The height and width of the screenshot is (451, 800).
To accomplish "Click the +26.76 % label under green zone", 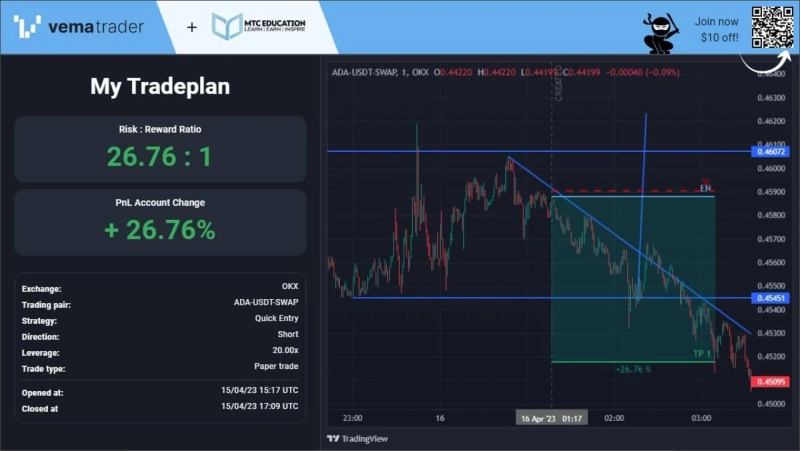I will point(633,369).
